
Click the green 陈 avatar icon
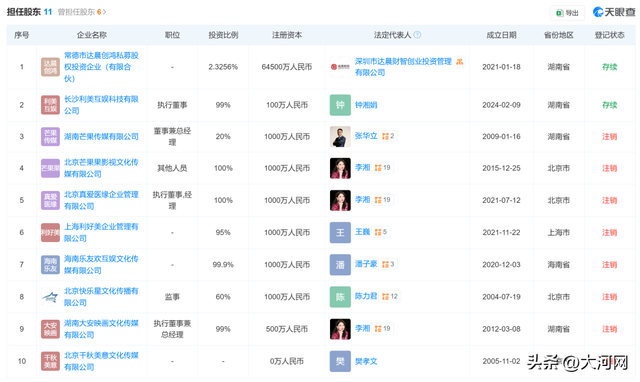340,297
